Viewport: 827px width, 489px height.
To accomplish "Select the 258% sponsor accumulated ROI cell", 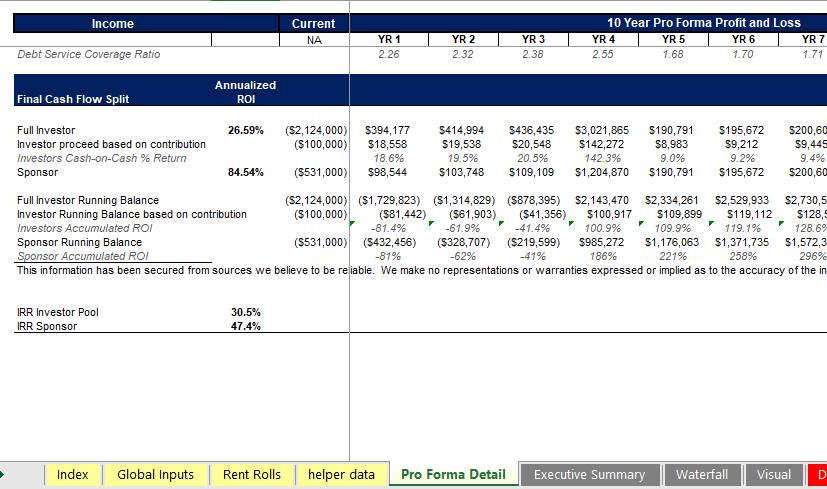I will point(743,256).
